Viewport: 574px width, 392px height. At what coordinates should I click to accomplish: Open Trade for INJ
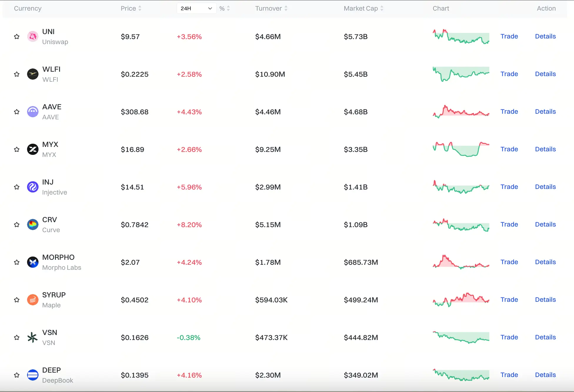coord(509,187)
